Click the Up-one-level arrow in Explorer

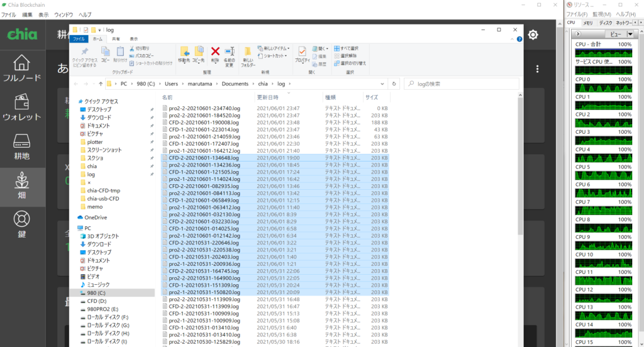click(x=101, y=84)
